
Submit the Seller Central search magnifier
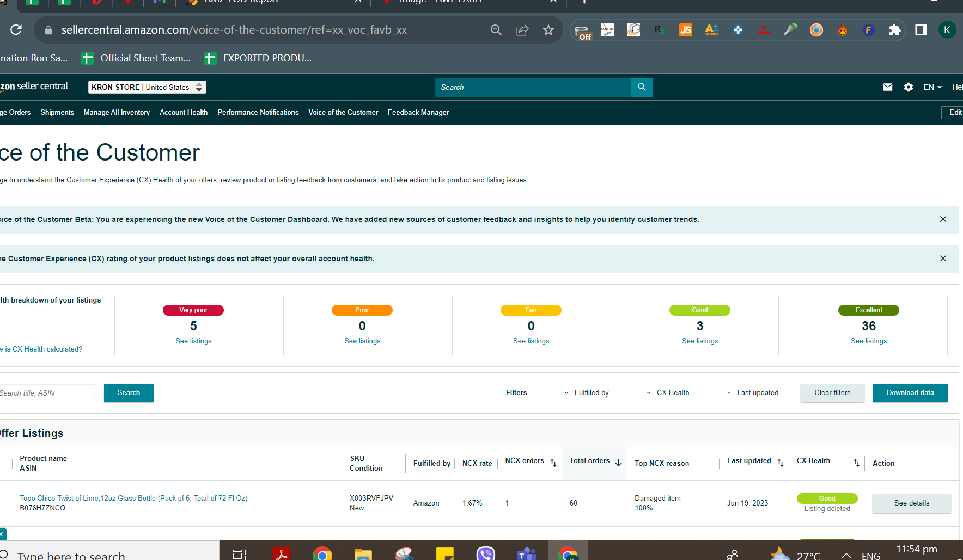tap(642, 87)
